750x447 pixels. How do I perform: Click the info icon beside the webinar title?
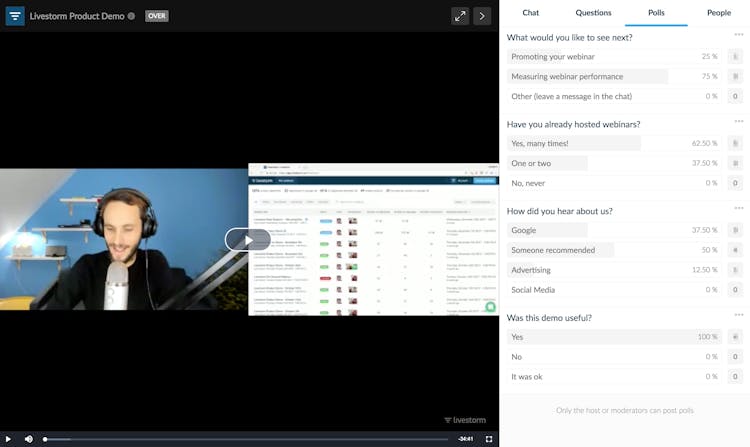[x=131, y=17]
